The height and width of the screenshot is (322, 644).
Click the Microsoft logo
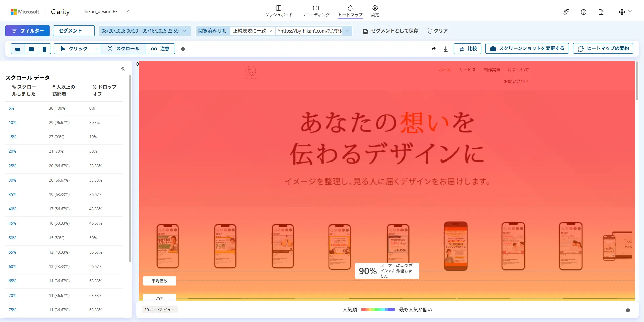(25, 12)
